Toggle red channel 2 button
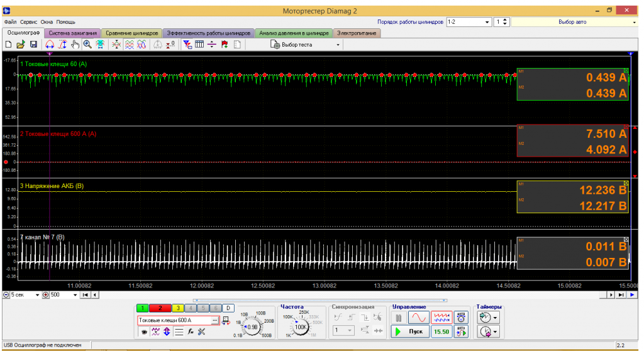The image size is (644, 351). [160, 308]
